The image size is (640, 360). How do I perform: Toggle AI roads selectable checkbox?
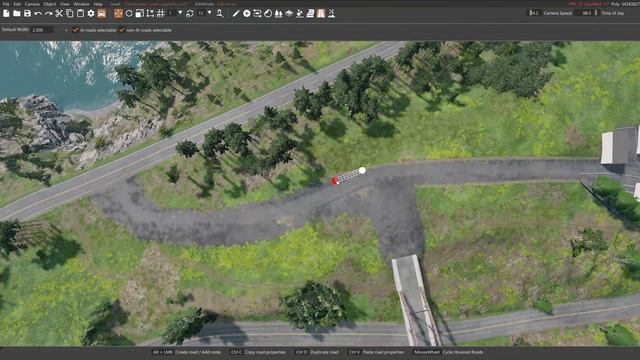[x=75, y=30]
